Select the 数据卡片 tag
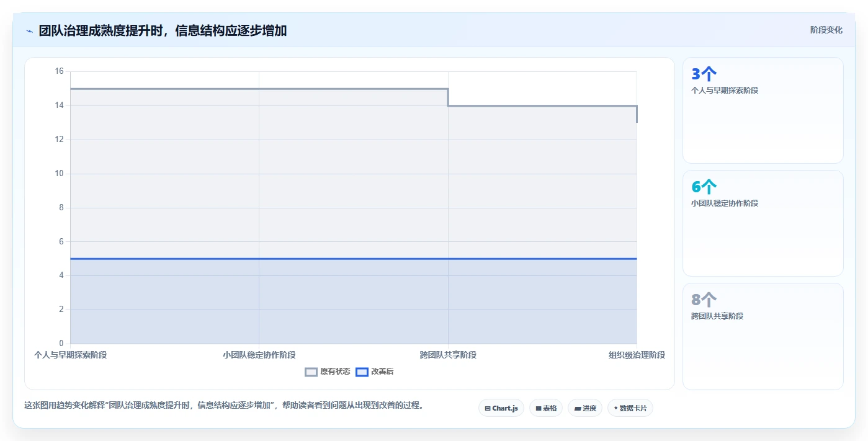Viewport: 868px width, 441px height. point(630,408)
